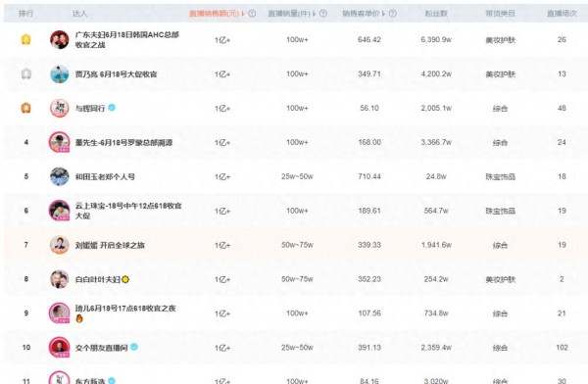Click 销售客单价 column header
The image size is (588, 384).
coord(361,14)
